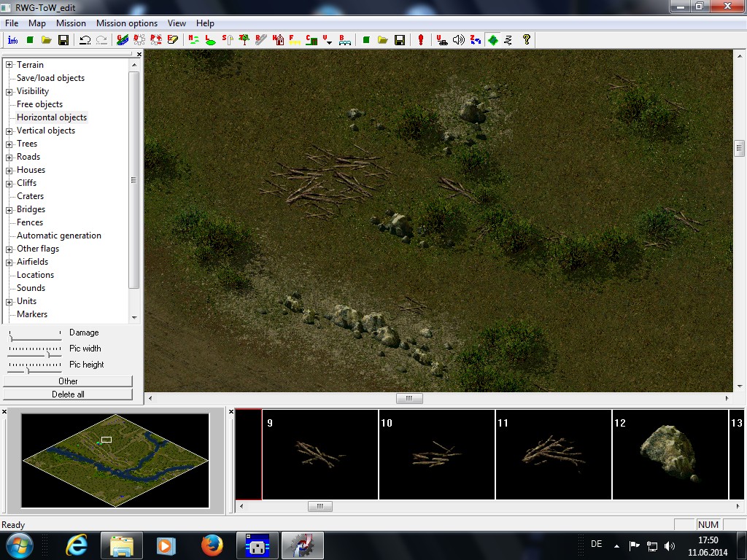The width and height of the screenshot is (747, 560).
Task: Click the Other button
Action: pos(68,381)
